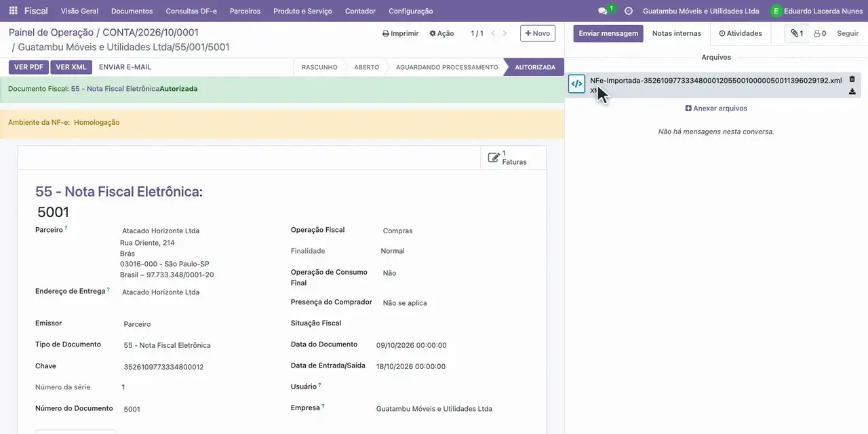Image resolution: width=868 pixels, height=434 pixels.
Task: Click the followers count icon
Action: tap(820, 33)
